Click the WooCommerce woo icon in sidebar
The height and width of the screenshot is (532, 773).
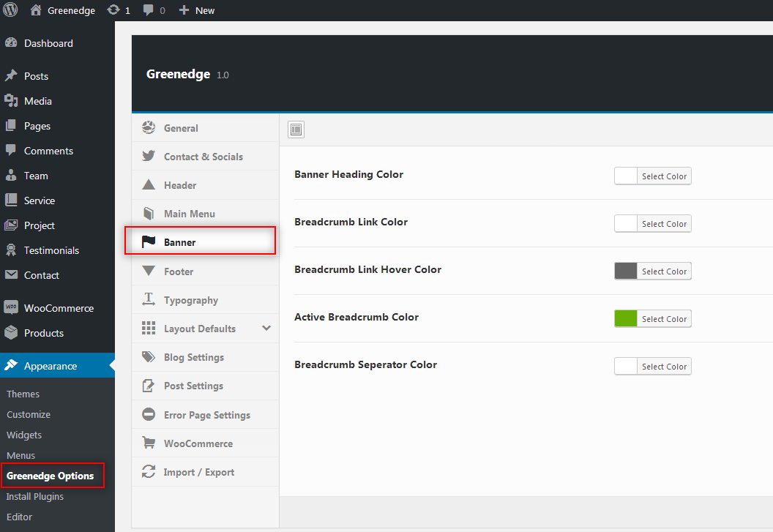tap(11, 307)
